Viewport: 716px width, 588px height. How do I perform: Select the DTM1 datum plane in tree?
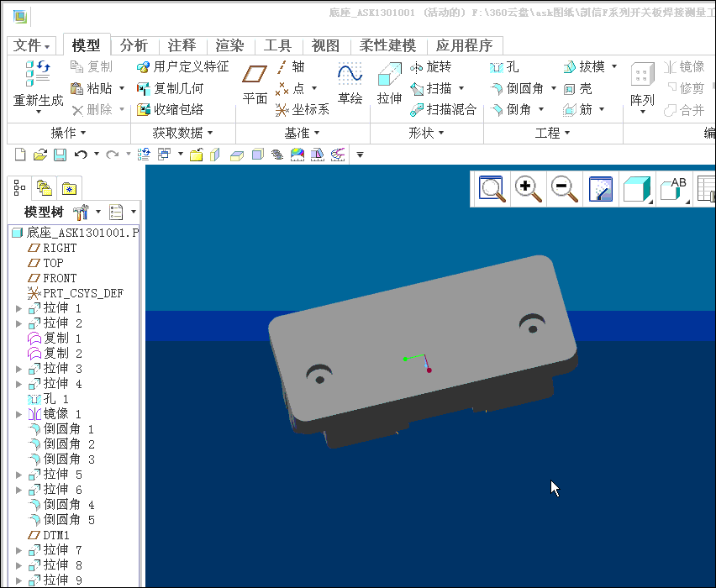click(49, 535)
